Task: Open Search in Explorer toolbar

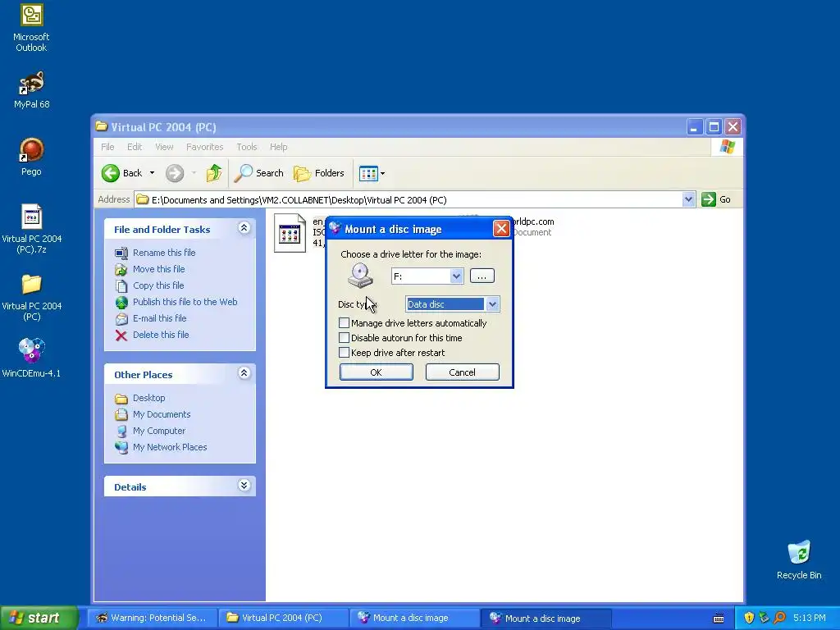Action: (x=259, y=173)
